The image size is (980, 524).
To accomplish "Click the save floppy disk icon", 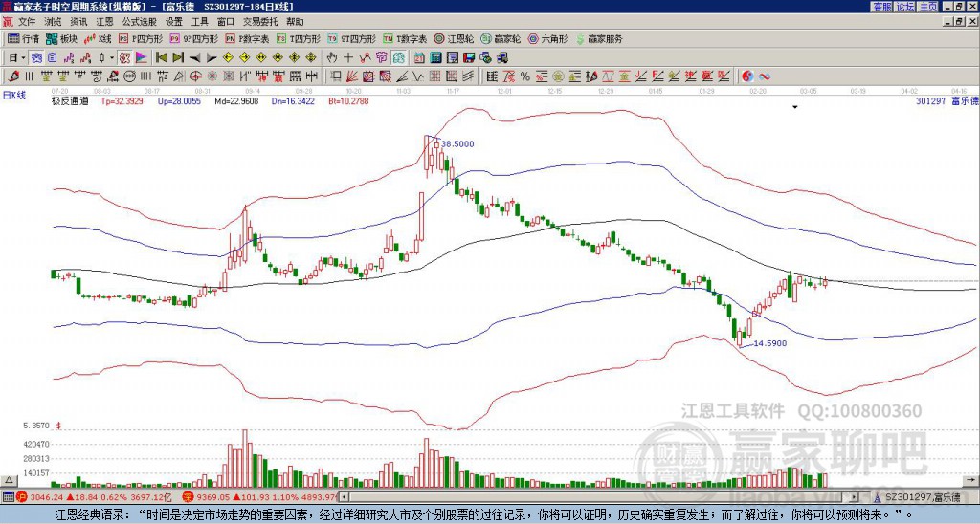I will [469, 58].
